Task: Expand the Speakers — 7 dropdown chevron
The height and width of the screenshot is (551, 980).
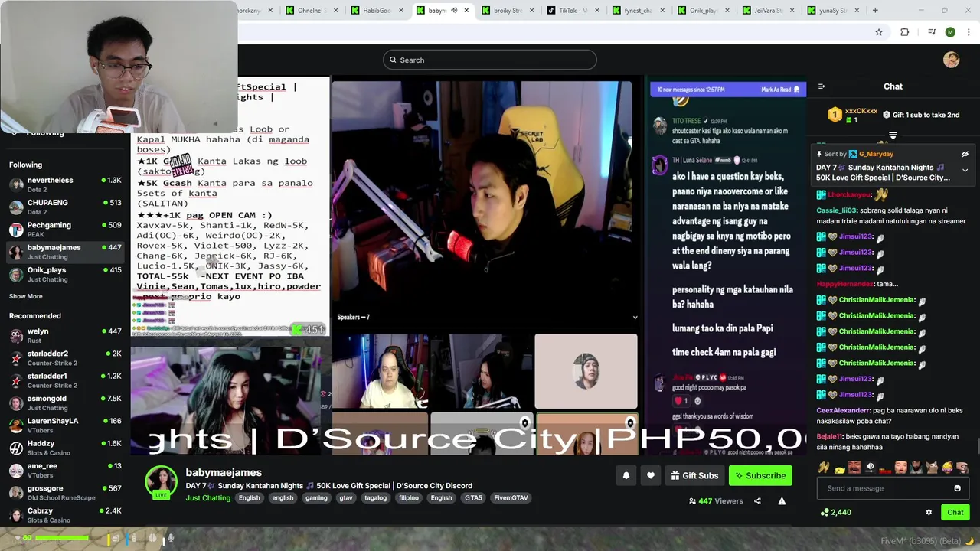Action: click(x=635, y=317)
